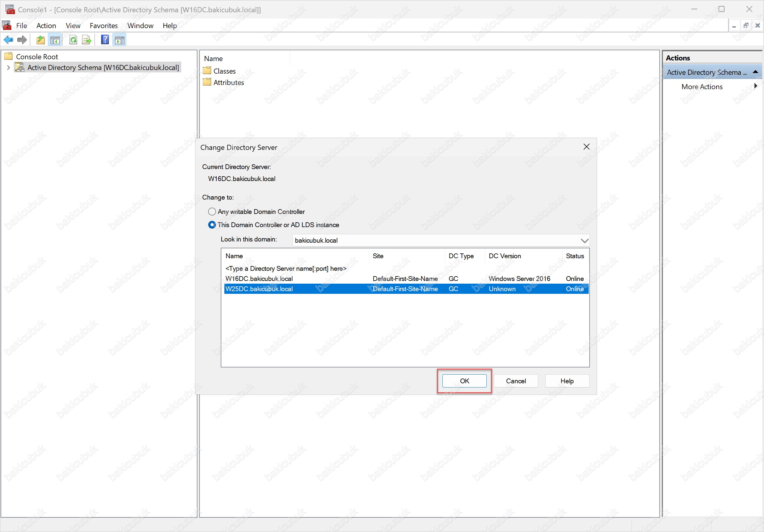Viewport: 764px width, 532px height.
Task: Collapse the Active Directory Schema actions section
Action: click(x=755, y=72)
